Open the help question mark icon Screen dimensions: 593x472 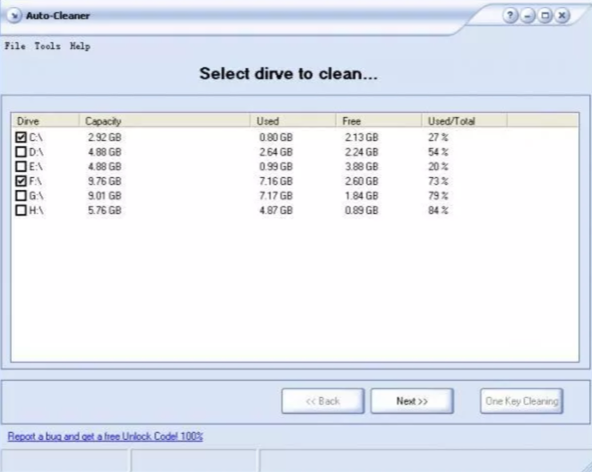coord(510,16)
